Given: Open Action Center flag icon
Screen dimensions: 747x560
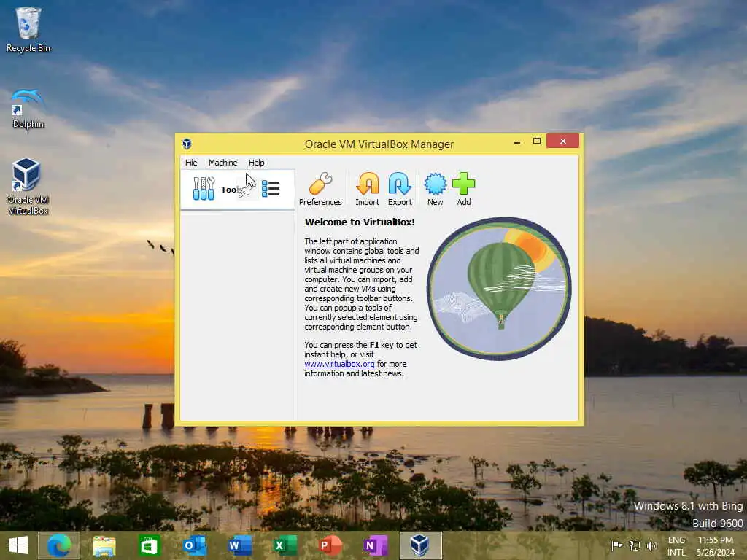Looking at the screenshot, I should (616, 545).
